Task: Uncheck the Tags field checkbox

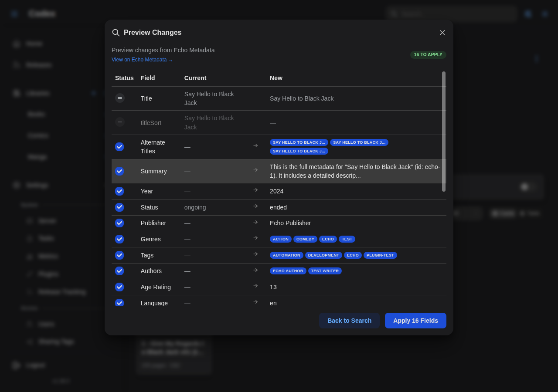Action: click(x=119, y=255)
